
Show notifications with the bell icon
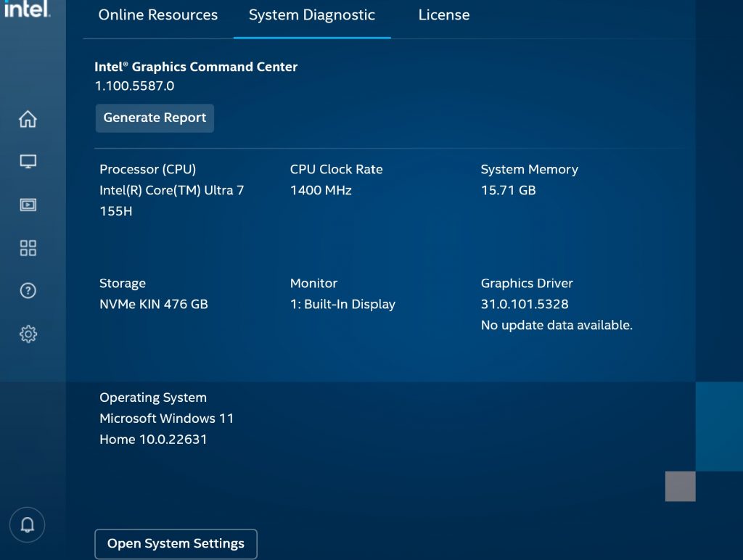click(x=28, y=525)
